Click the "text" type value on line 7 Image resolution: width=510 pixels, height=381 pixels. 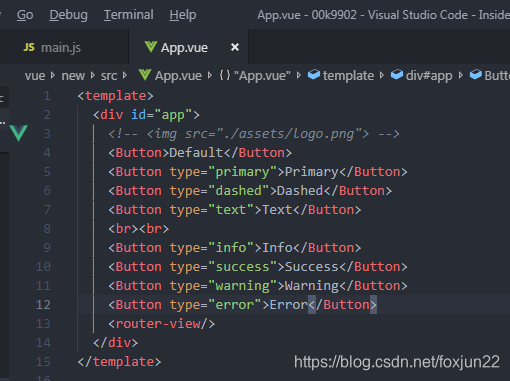(231, 210)
